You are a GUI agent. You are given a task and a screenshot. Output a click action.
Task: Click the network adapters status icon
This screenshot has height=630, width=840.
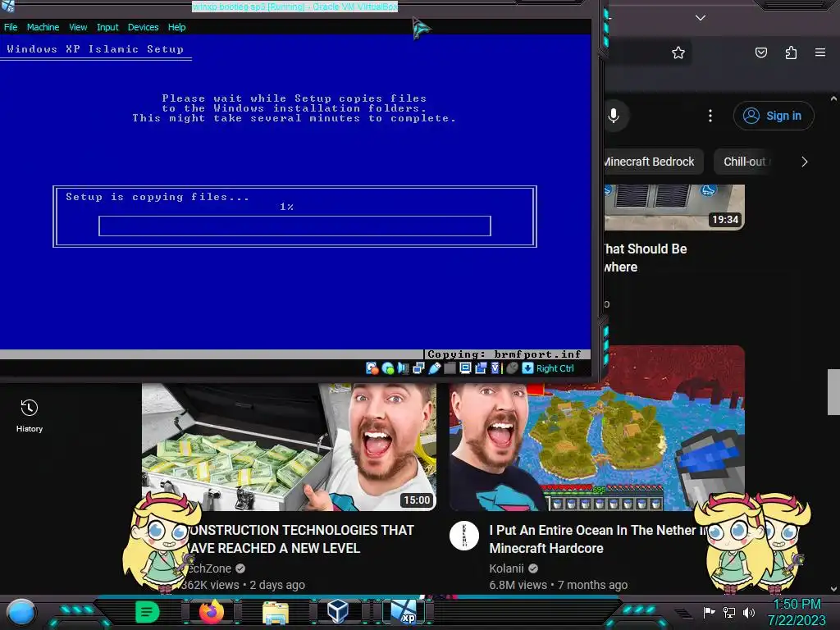418,368
